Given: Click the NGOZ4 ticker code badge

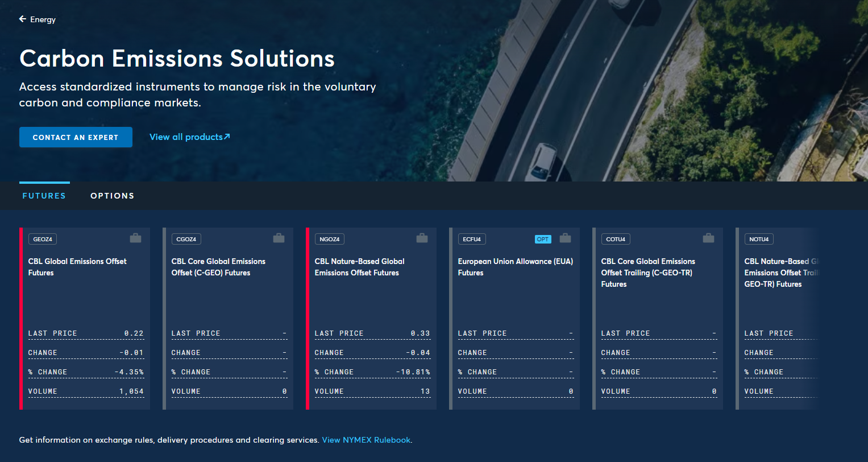Looking at the screenshot, I should (x=330, y=239).
